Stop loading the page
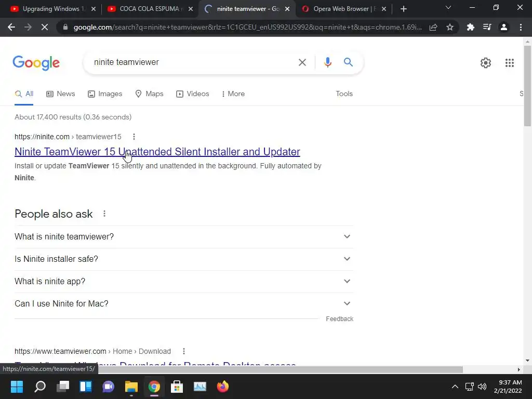 [45, 27]
